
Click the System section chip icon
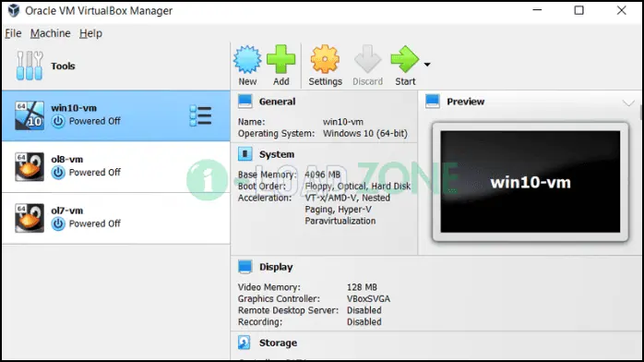click(245, 154)
